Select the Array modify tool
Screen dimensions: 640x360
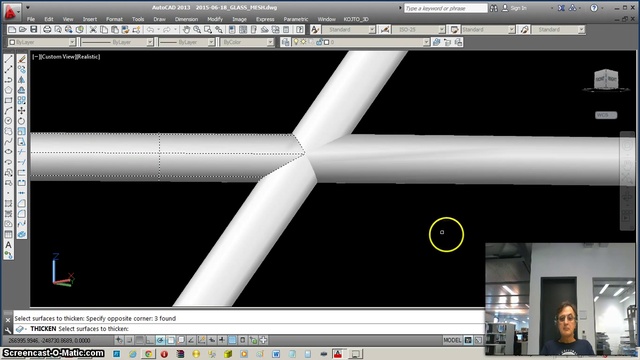click(22, 100)
